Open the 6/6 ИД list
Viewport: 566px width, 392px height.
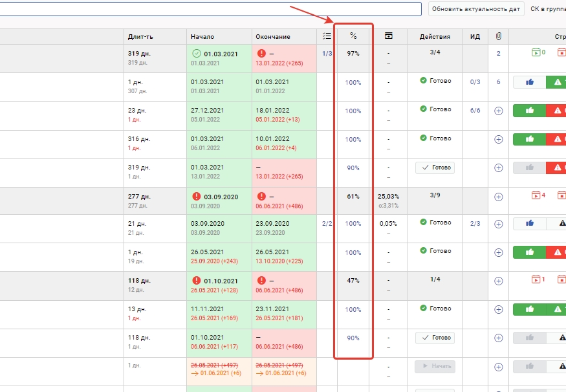tap(475, 111)
